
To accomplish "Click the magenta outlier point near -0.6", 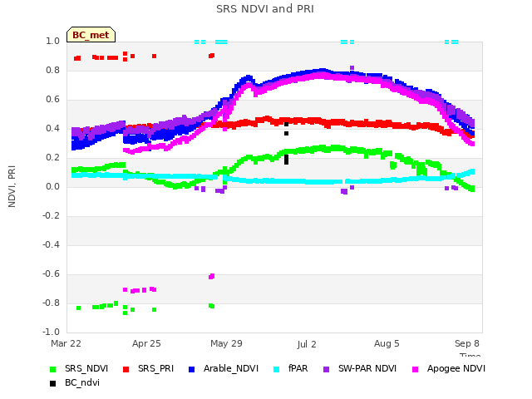I will [211, 277].
